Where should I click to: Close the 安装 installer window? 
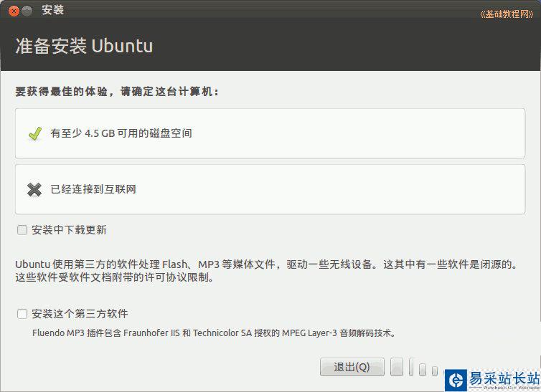pos(14,10)
